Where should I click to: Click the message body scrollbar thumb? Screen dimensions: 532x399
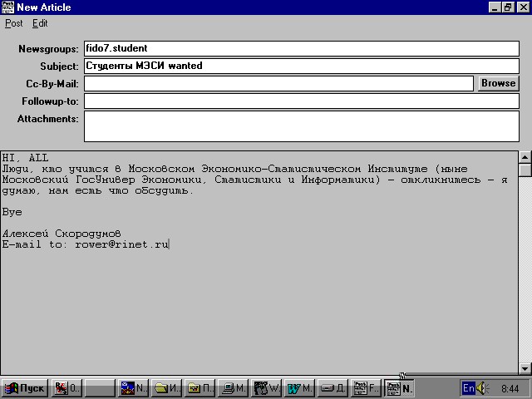pyautogui.click(x=525, y=170)
